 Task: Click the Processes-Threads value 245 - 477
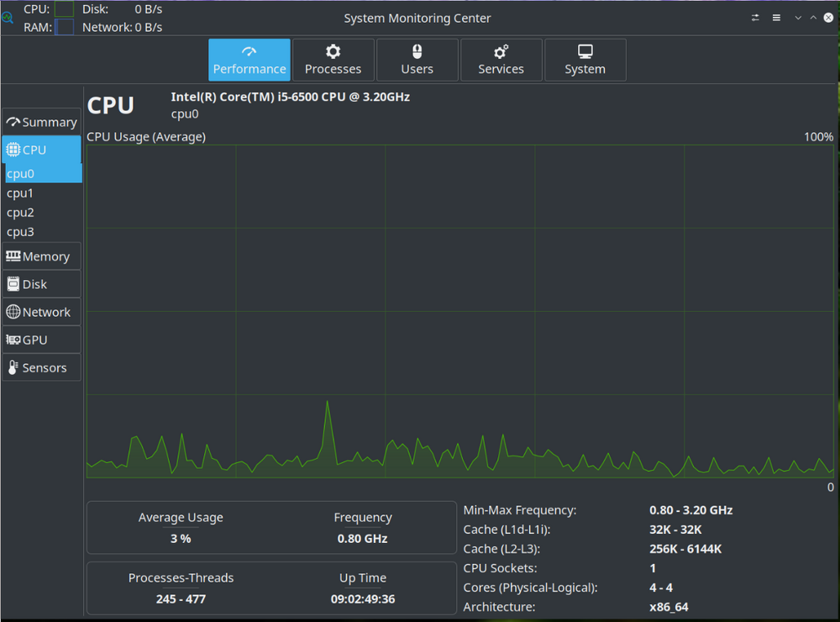pyautogui.click(x=181, y=599)
